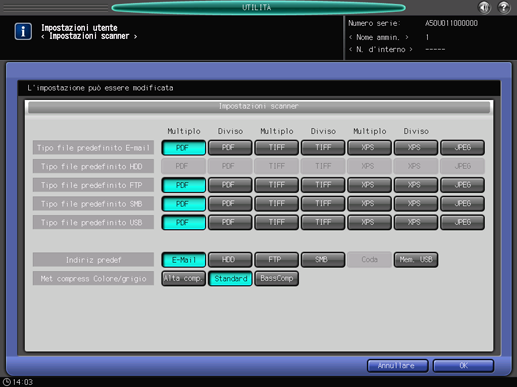Click the Annullare button

coord(397,366)
